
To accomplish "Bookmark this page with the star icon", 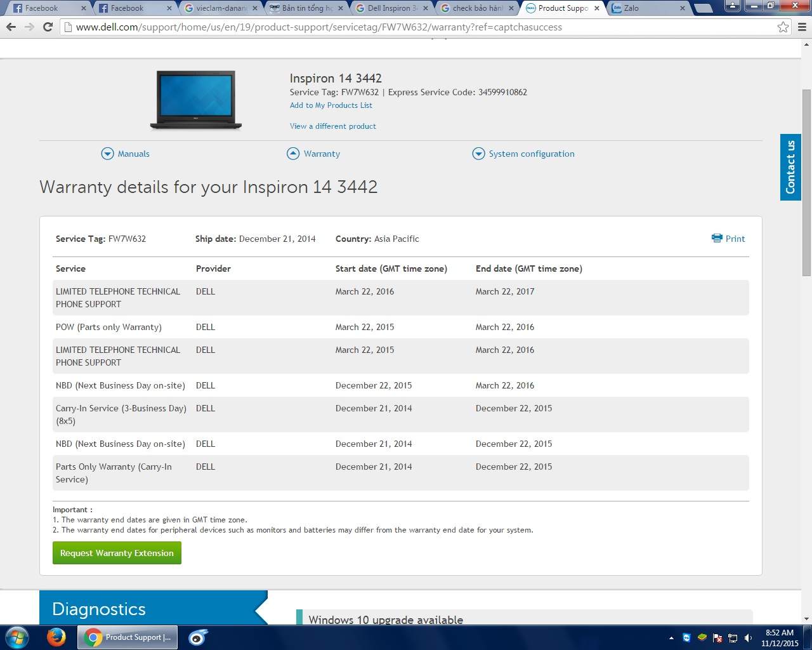I will coord(783,27).
